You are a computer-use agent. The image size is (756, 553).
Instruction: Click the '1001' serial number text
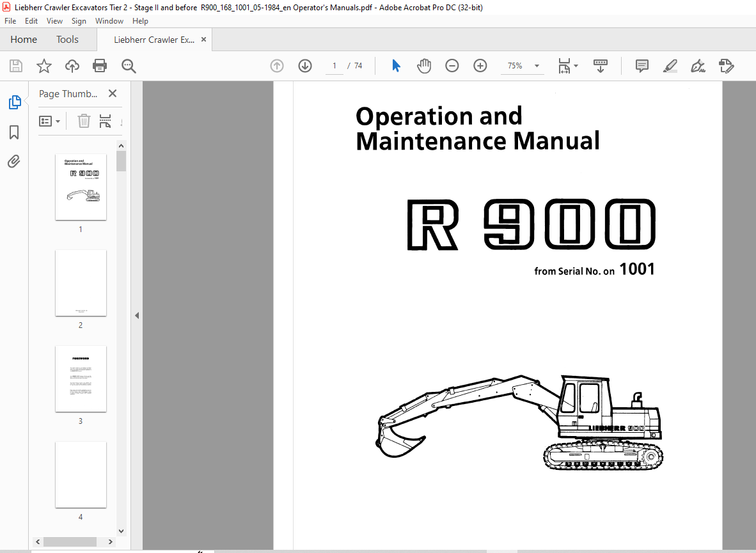(637, 269)
